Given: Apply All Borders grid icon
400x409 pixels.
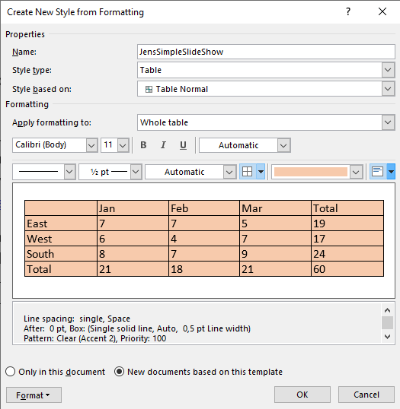Looking at the screenshot, I should pyautogui.click(x=247, y=172).
